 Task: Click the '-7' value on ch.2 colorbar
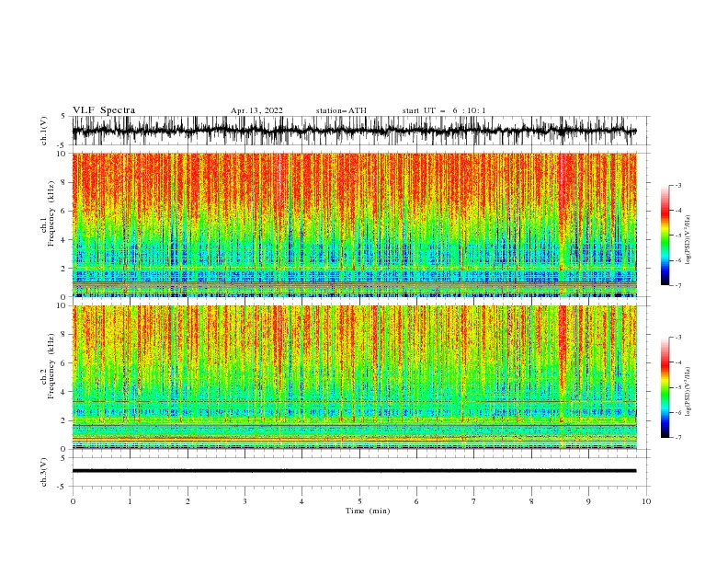point(677,437)
